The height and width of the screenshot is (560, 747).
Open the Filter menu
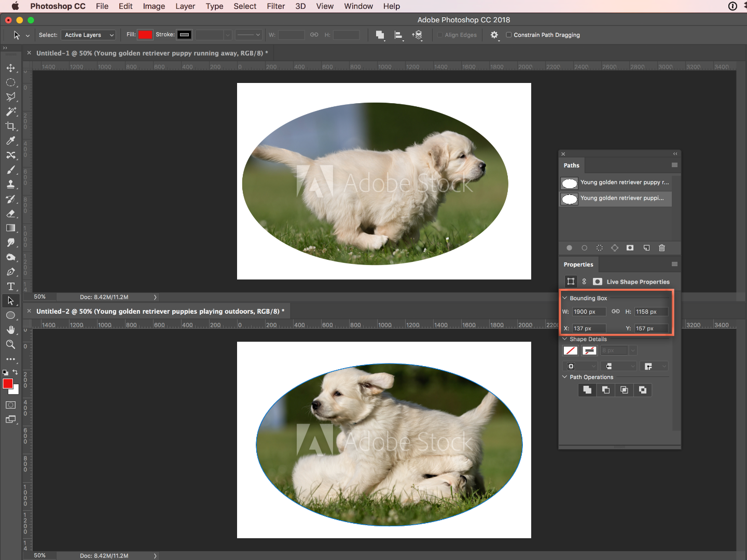click(276, 6)
